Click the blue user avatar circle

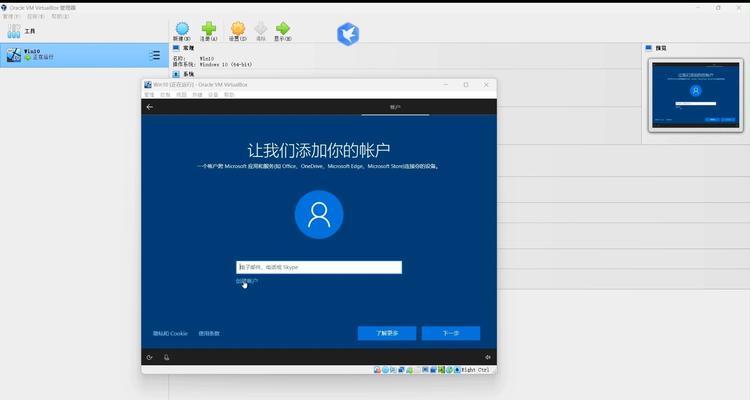coord(319,214)
